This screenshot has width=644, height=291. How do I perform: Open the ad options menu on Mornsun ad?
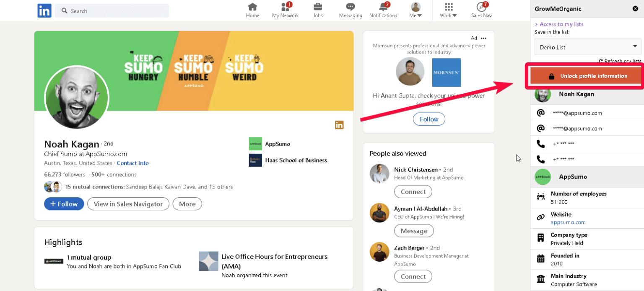483,38
